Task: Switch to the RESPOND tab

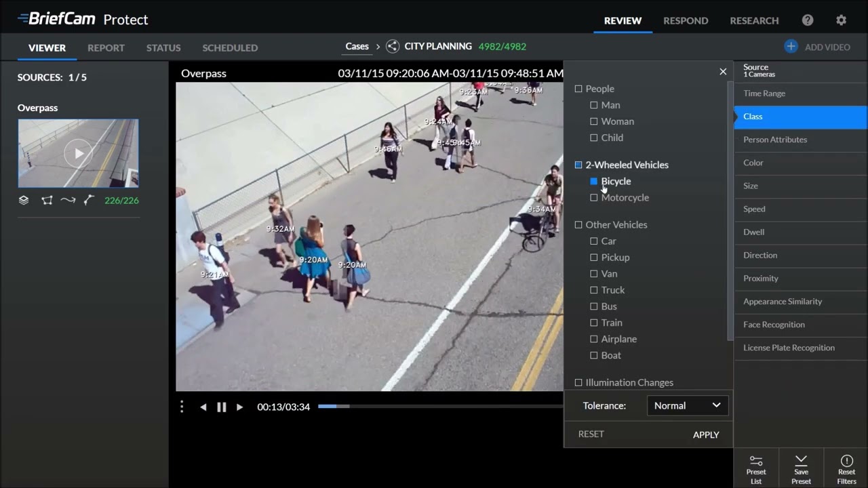Action: 686,20
